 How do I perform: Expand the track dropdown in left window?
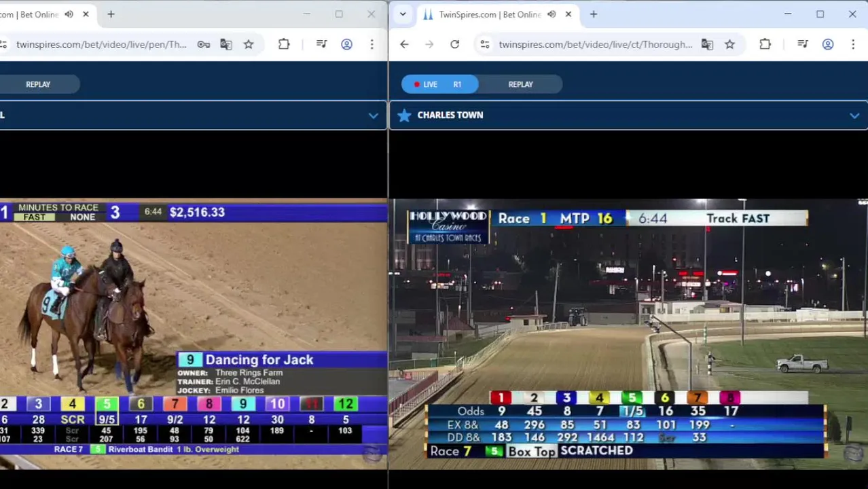(373, 115)
